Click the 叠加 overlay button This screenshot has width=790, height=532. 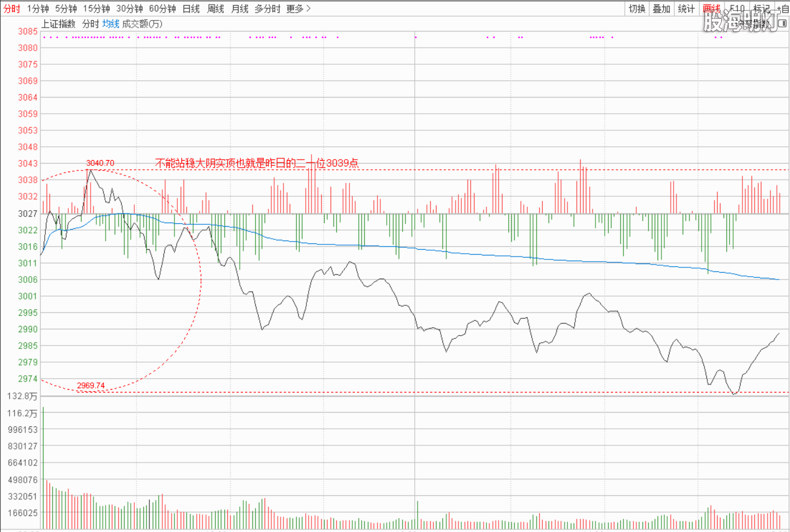point(661,9)
